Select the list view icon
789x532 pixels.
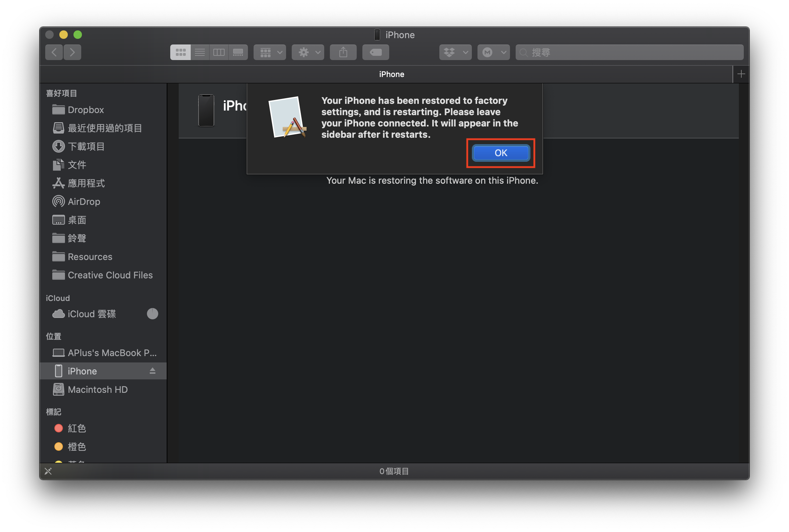point(200,52)
